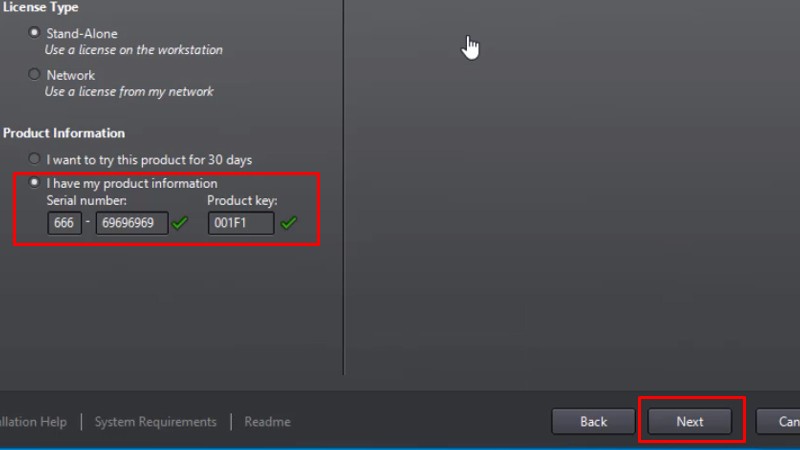
Task: Go back with the Back button
Action: coord(593,421)
